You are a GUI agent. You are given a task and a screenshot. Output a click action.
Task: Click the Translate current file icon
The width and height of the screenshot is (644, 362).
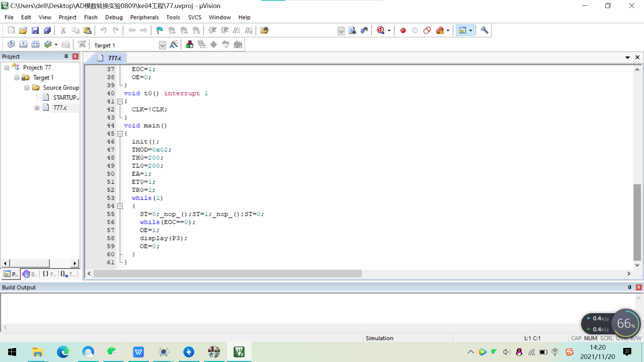11,44
